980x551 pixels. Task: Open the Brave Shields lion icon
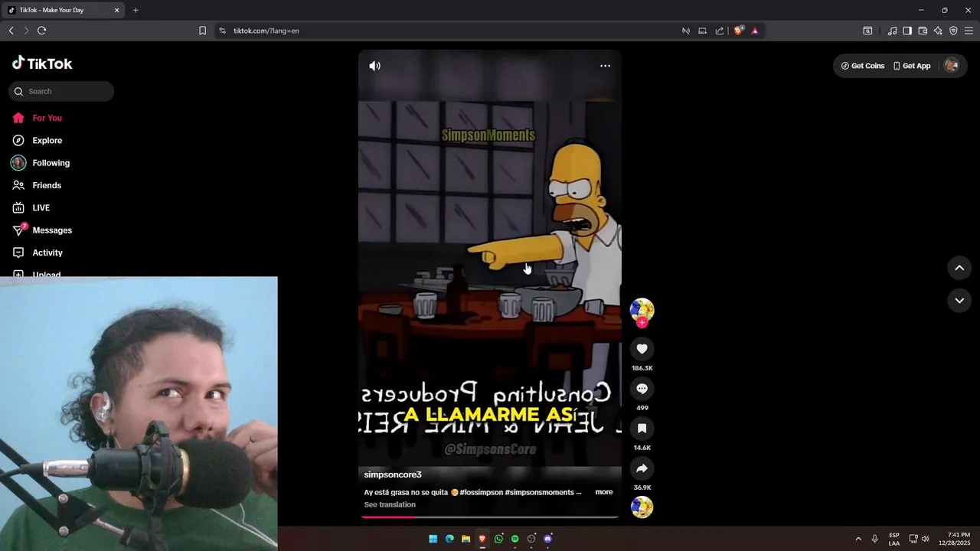click(x=738, y=31)
